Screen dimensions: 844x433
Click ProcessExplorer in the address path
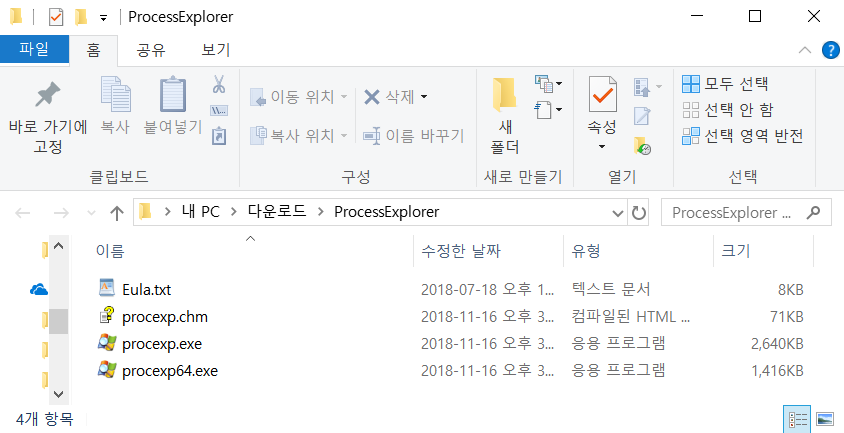pyautogui.click(x=386, y=212)
